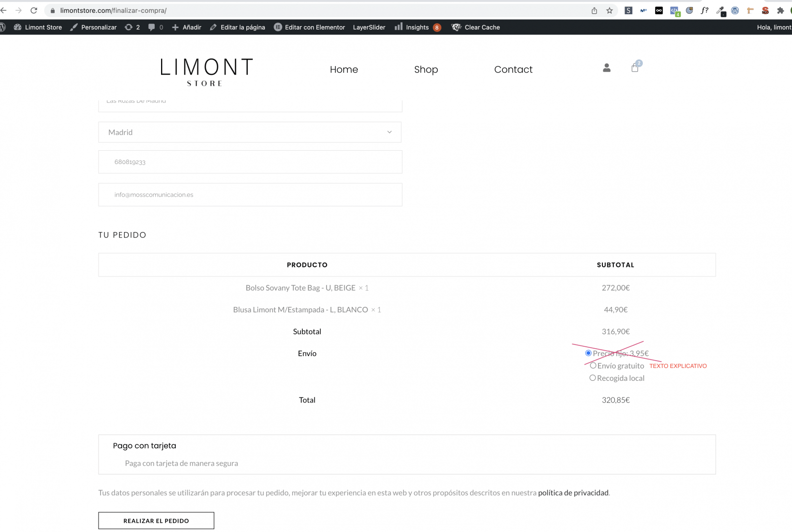Open the browser share icon
The height and width of the screenshot is (532, 792).
(x=594, y=10)
